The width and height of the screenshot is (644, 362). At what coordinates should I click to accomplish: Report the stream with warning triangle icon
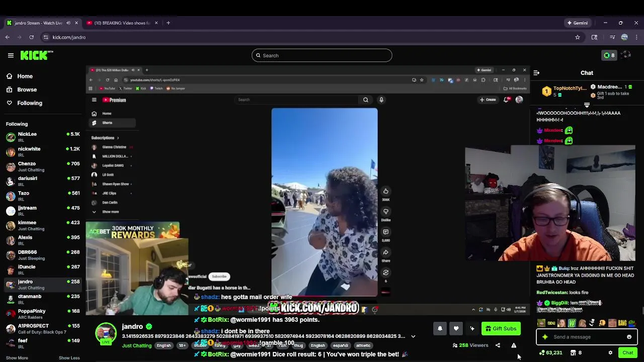click(514, 345)
